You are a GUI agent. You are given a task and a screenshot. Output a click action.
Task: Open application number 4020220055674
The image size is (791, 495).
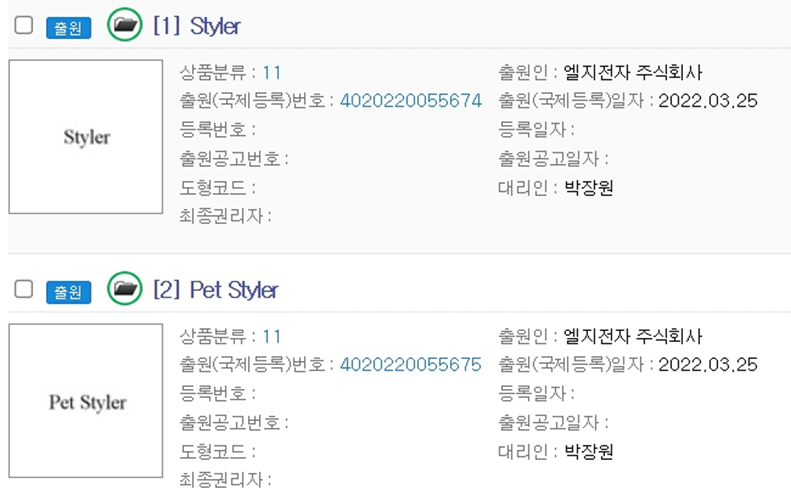click(411, 101)
